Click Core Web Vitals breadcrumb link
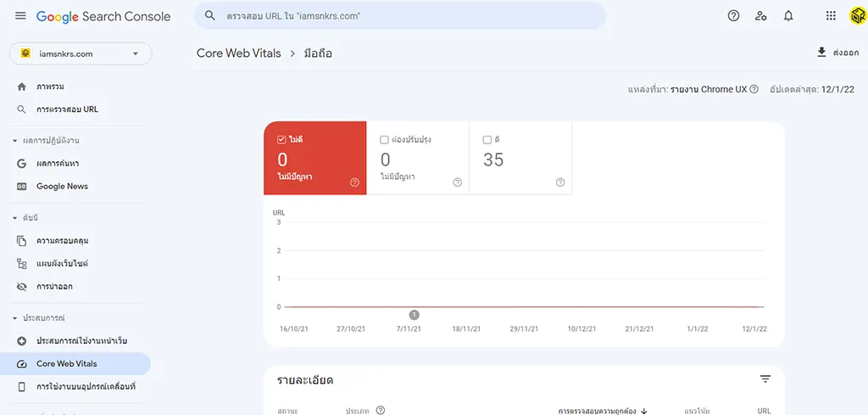This screenshot has height=415, width=868. coord(238,53)
